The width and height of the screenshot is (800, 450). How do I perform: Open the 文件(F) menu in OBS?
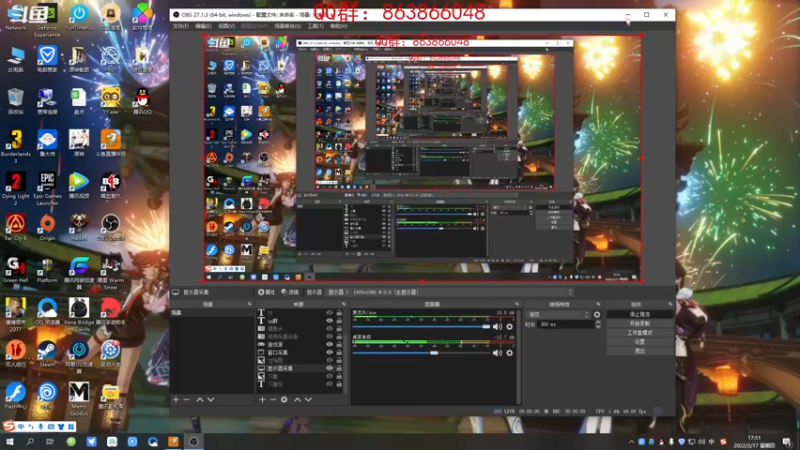pyautogui.click(x=180, y=26)
